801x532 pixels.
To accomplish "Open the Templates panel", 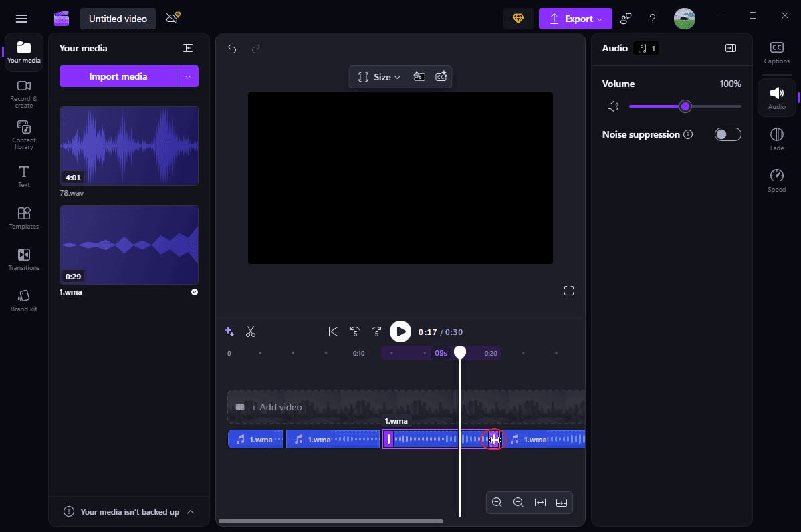I will click(x=23, y=218).
